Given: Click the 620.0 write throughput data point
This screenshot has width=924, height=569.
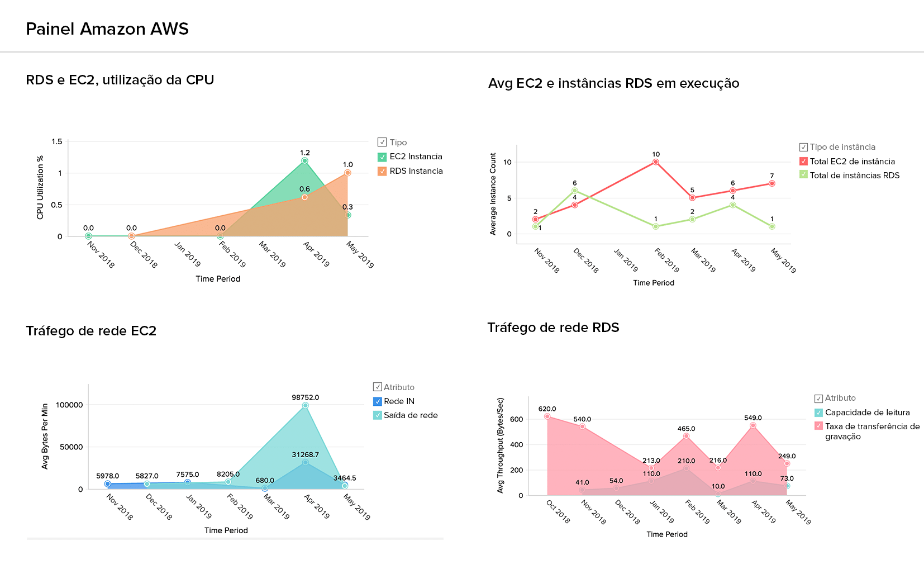Looking at the screenshot, I should click(x=547, y=416).
